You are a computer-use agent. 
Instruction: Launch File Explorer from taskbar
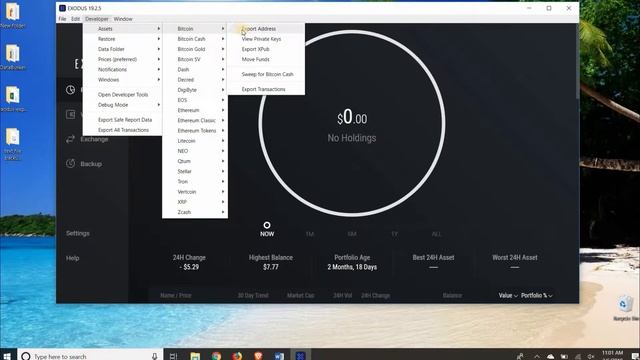pyautogui.click(x=195, y=356)
